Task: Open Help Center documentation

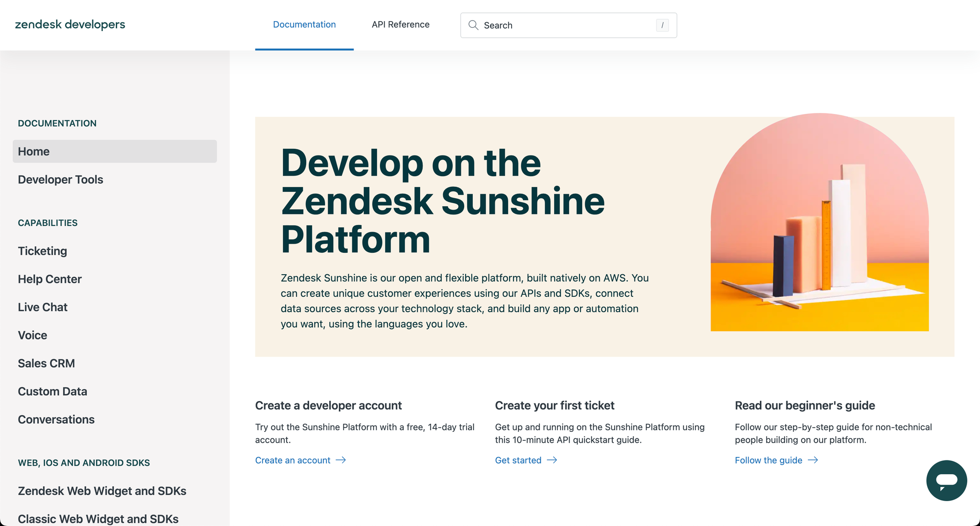Action: coord(50,279)
